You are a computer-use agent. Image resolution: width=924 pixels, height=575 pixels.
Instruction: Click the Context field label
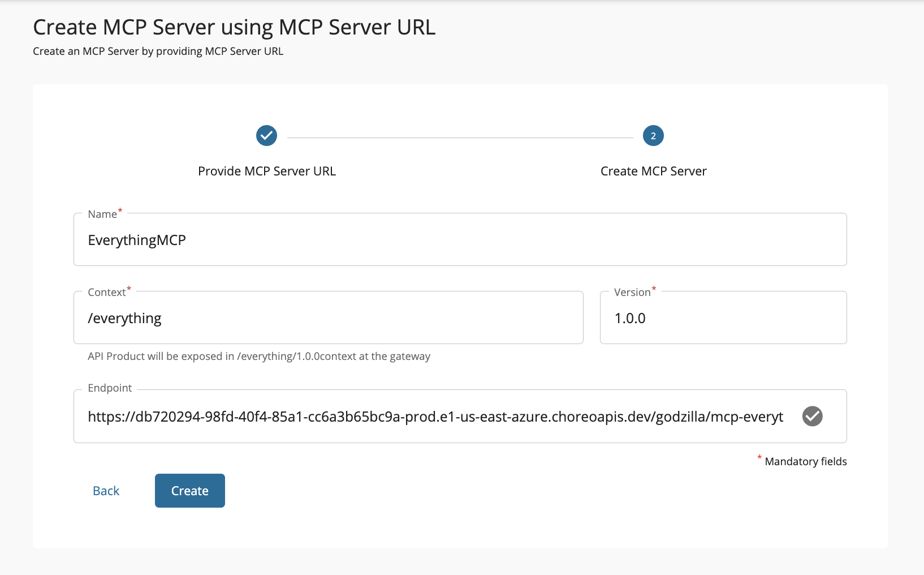click(x=107, y=293)
